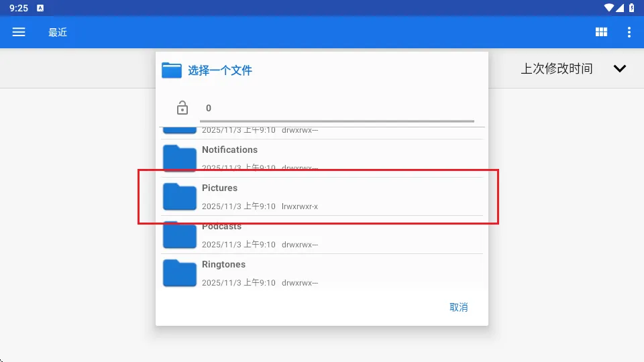Click the blue folder icon beside 选择一个文件
This screenshot has width=644, height=362.
(x=172, y=70)
